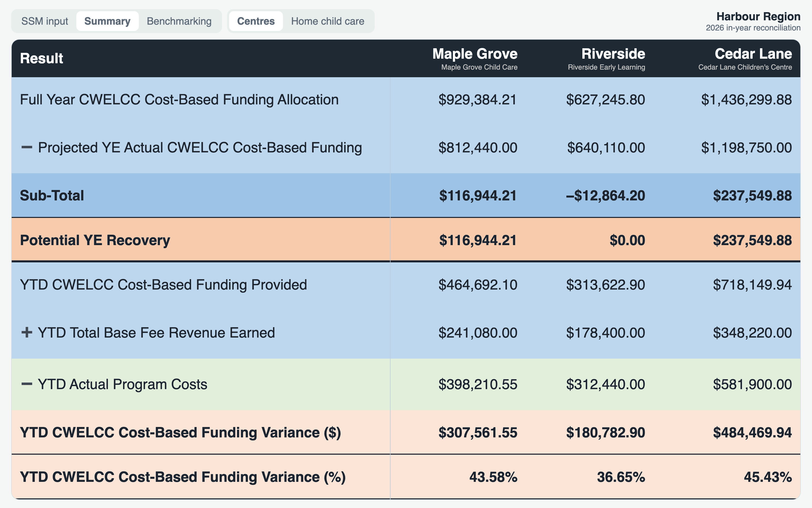Click the 45.43% variance cell
Image resolution: width=812 pixels, height=508 pixels.
click(768, 477)
